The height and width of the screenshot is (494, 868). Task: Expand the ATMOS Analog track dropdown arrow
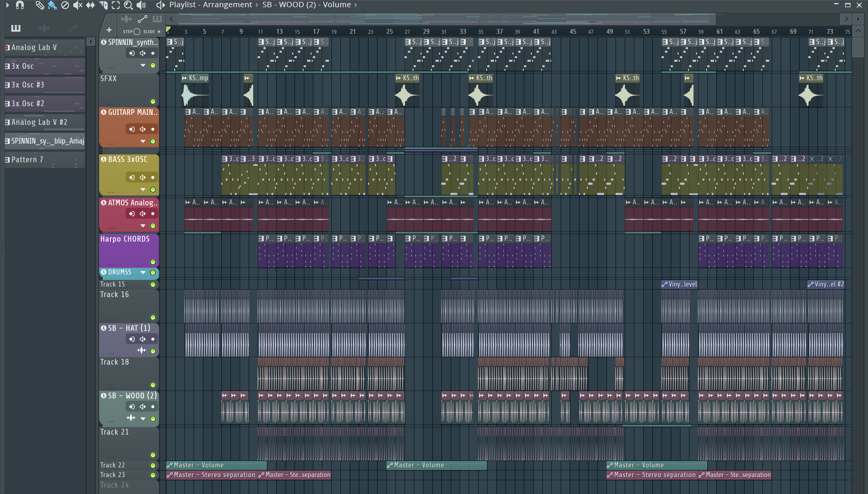[x=143, y=226]
